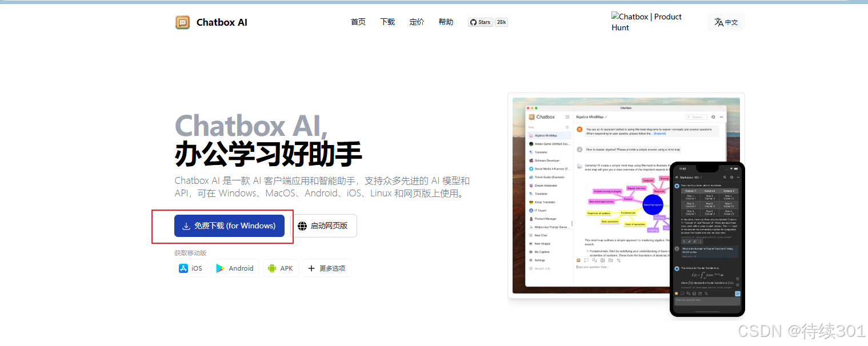The height and width of the screenshot is (346, 868).
Task: Open the 定价 pricing page
Action: click(417, 22)
